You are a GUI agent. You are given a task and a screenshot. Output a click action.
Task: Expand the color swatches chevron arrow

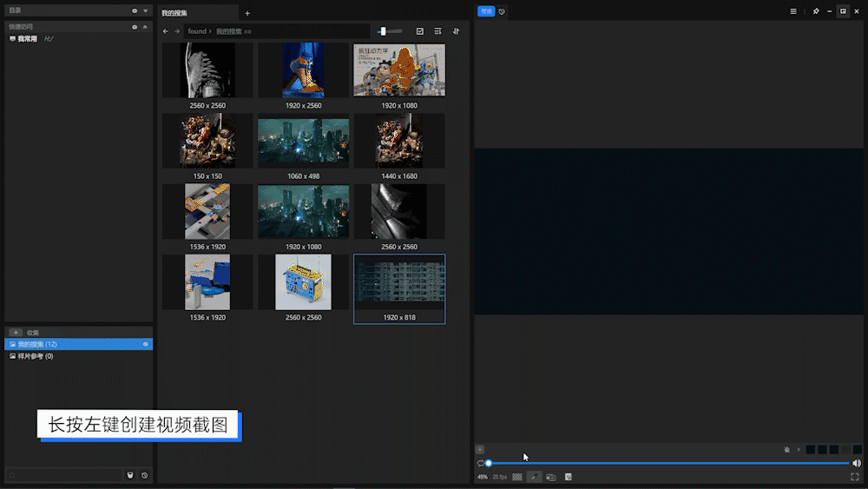pos(799,450)
